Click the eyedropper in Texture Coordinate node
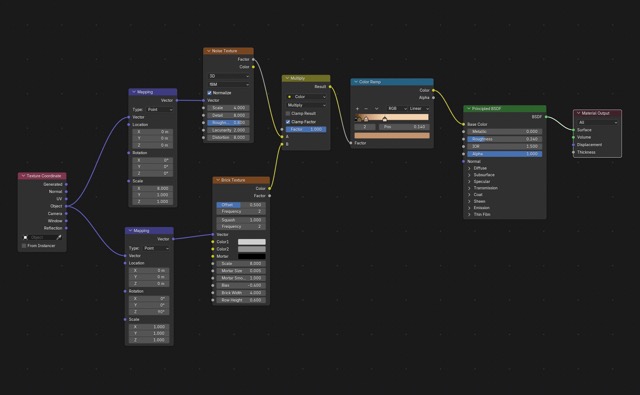 [59, 237]
